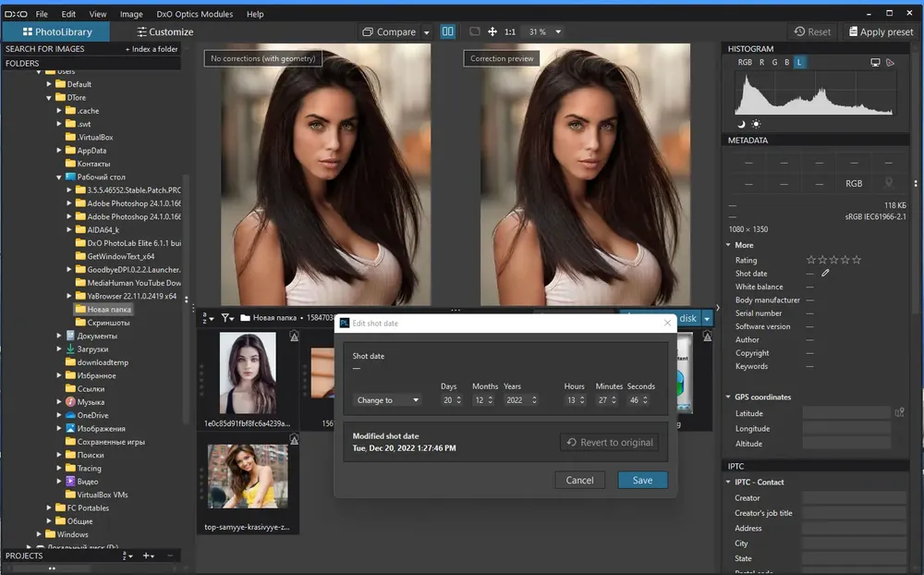This screenshot has height=575, width=924.
Task: Open the filter funnel icon in browser
Action: [x=227, y=318]
